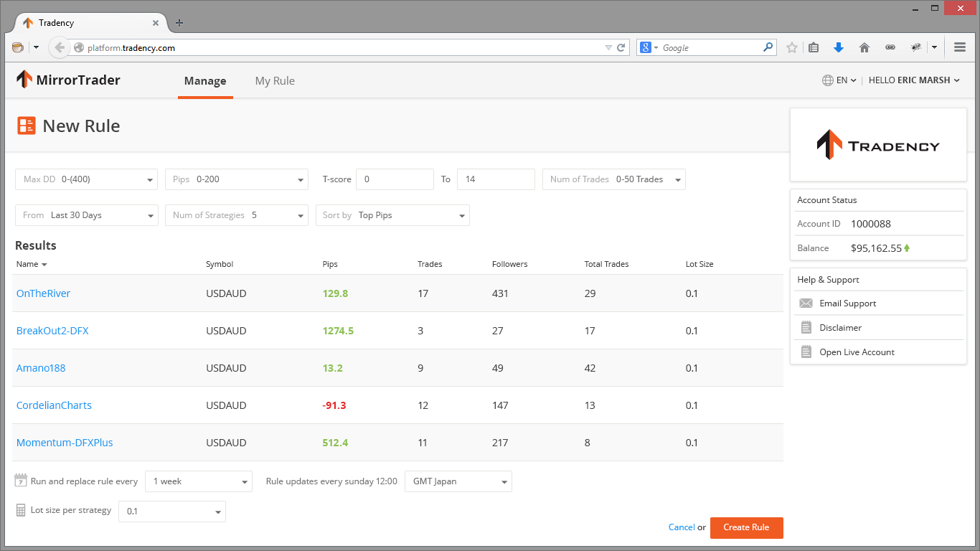Open the downloads arrow icon
This screenshot has width=980, height=551.
(839, 47)
